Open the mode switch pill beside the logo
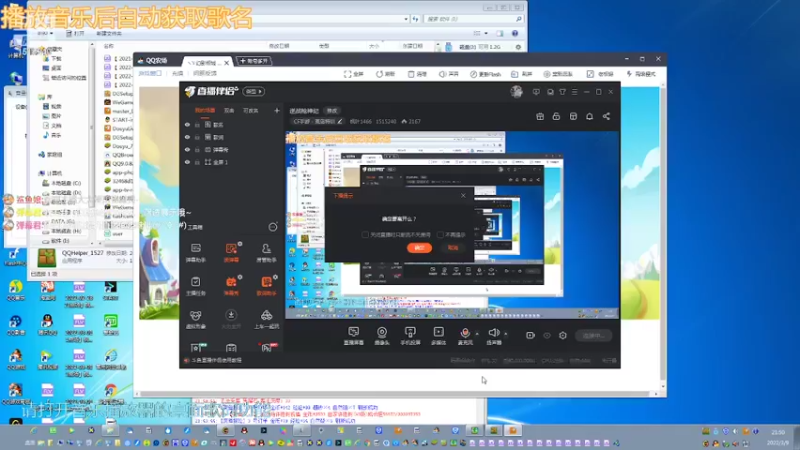Viewport: 800px width, 450px height. [254, 91]
